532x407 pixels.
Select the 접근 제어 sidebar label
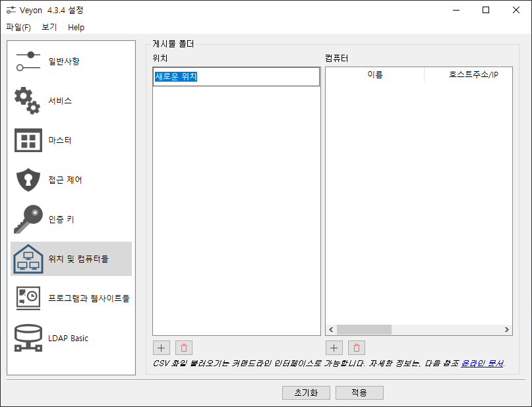pos(65,180)
